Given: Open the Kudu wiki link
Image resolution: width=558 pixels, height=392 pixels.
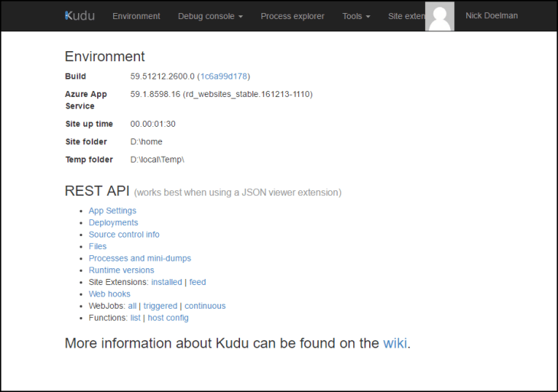Looking at the screenshot, I should point(395,343).
